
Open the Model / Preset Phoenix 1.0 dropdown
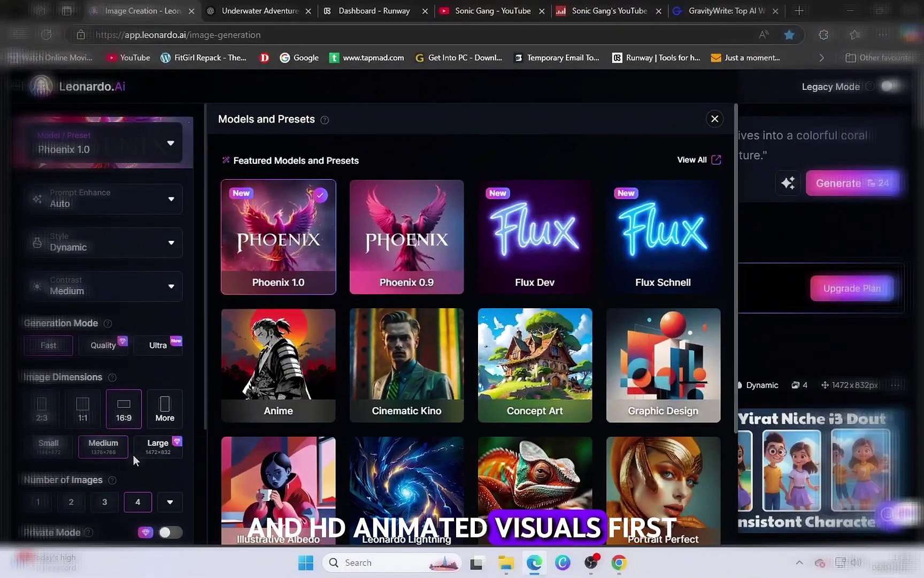tap(171, 143)
